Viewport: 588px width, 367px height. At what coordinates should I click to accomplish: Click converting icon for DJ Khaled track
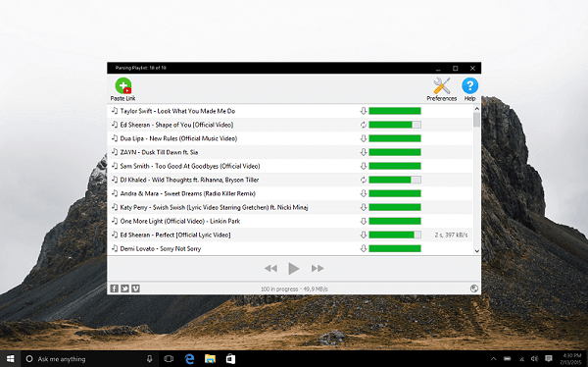click(363, 180)
